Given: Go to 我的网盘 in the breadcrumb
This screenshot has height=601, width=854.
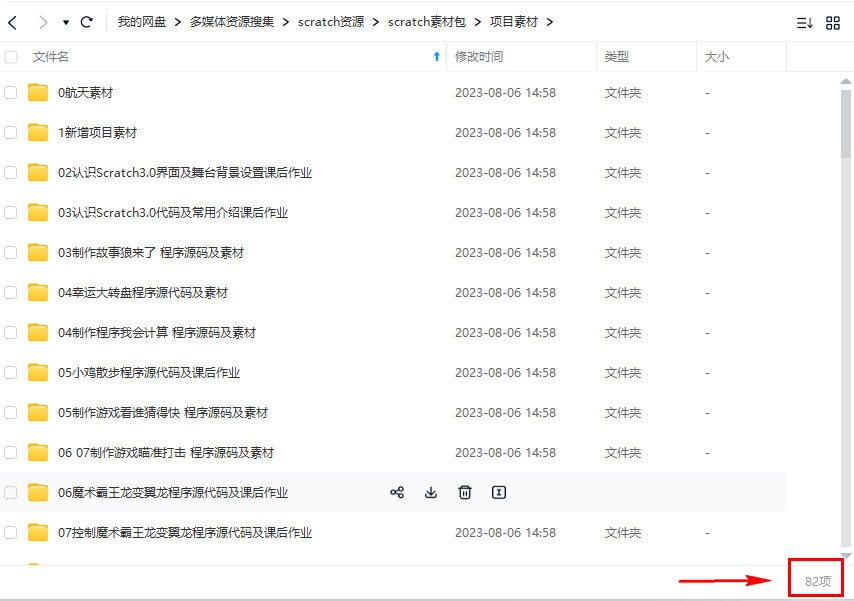Looking at the screenshot, I should tap(142, 22).
